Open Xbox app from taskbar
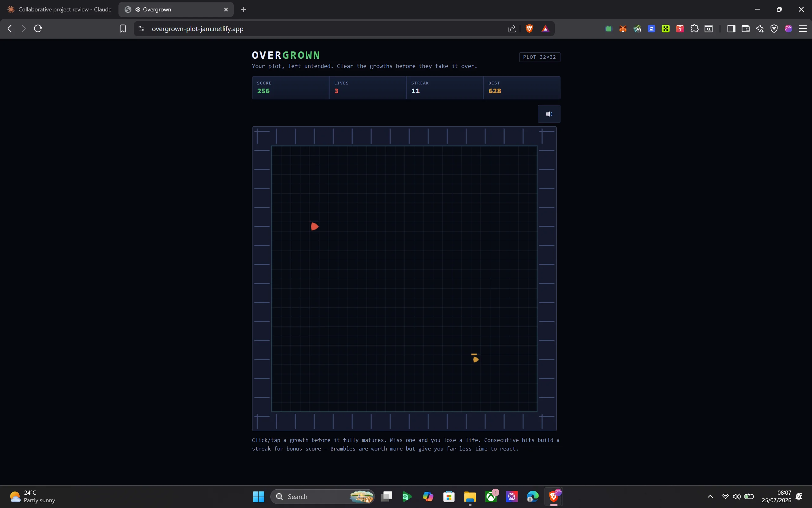Screen dimensions: 812x508 [491, 497]
